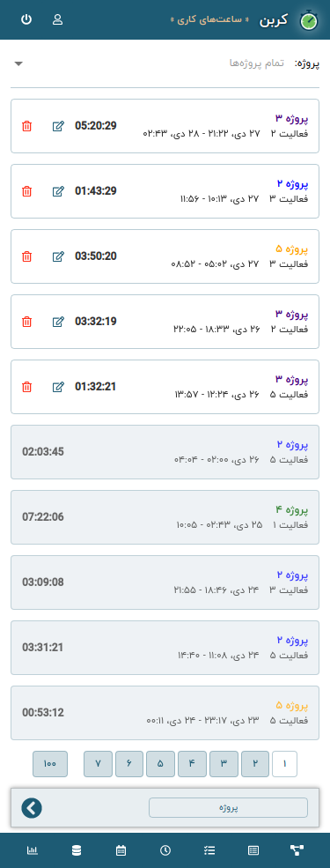Delete the 03:50:20 entry with trash icon
330x868 pixels.
26,256
